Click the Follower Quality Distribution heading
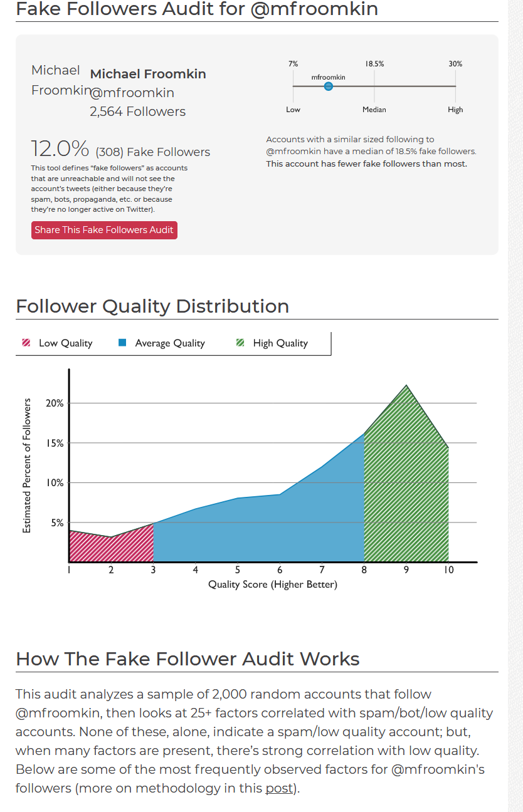 [x=152, y=306]
